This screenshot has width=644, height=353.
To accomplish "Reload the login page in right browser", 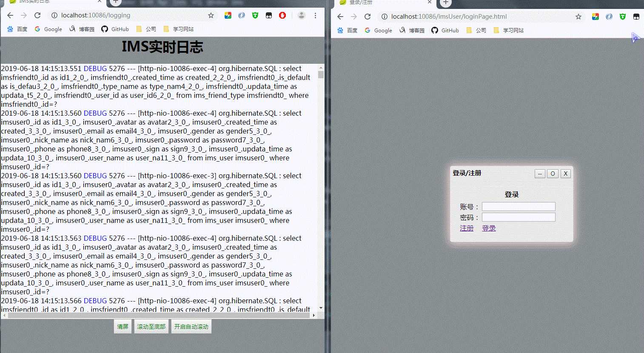I will pyautogui.click(x=368, y=17).
